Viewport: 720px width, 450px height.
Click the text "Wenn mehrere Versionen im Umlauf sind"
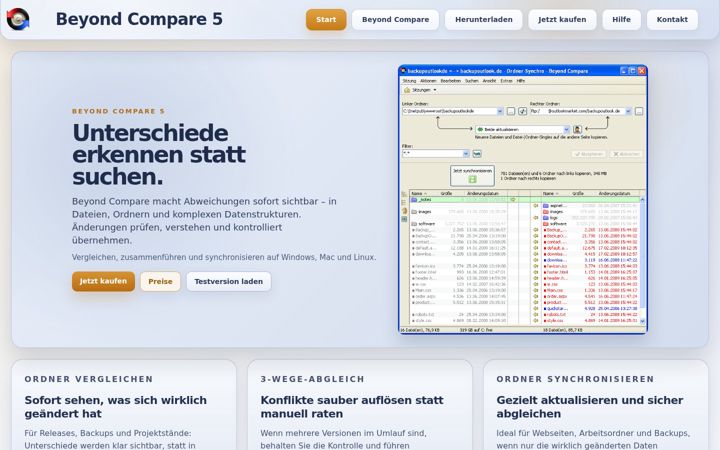(343, 433)
